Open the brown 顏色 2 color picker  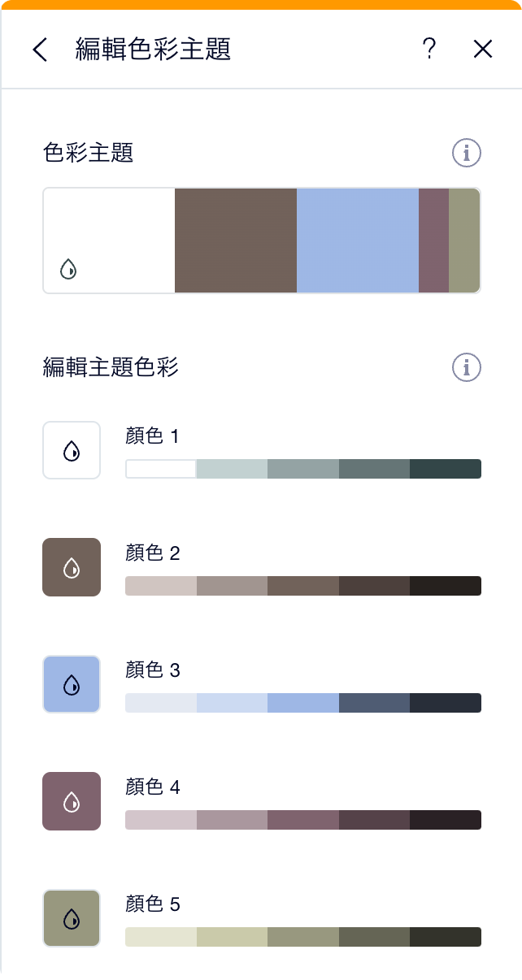(72, 567)
